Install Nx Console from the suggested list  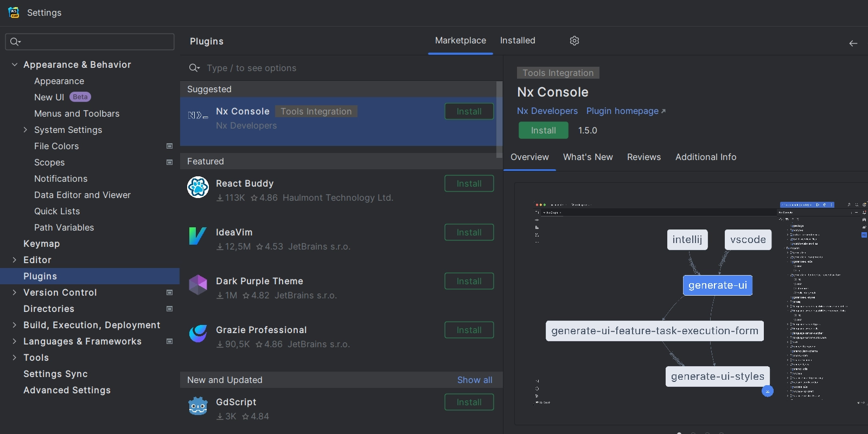(469, 111)
